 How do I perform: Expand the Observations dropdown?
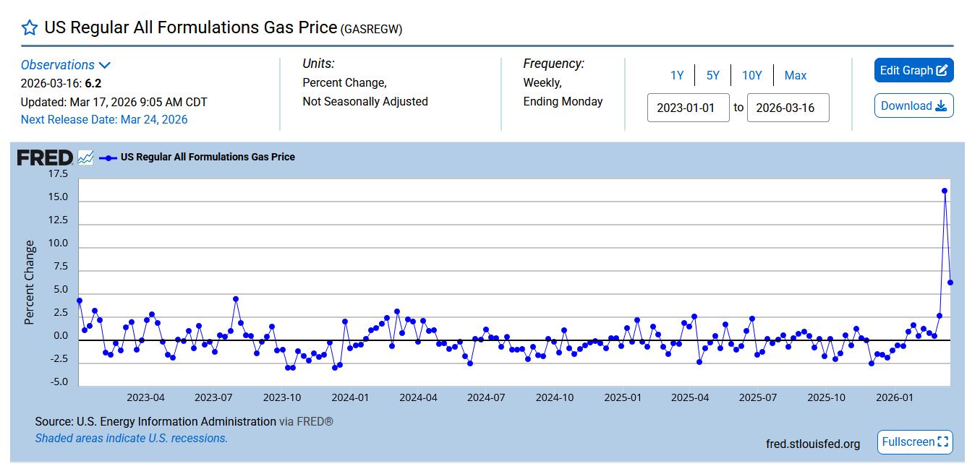point(65,65)
